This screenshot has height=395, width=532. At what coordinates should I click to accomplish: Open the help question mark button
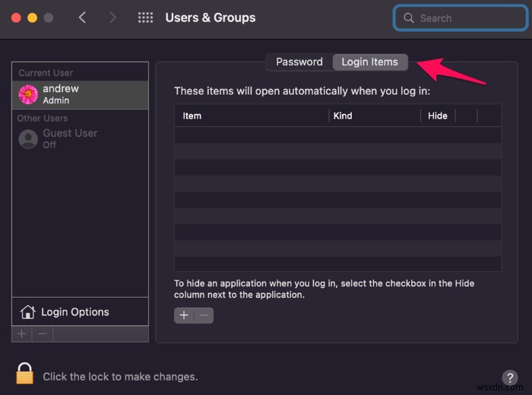tap(510, 378)
